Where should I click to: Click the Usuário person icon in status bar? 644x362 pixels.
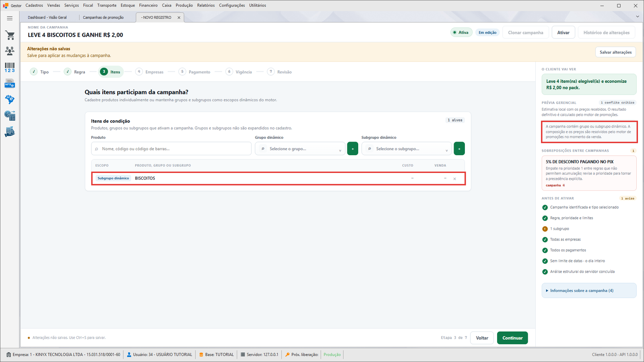coord(129,355)
